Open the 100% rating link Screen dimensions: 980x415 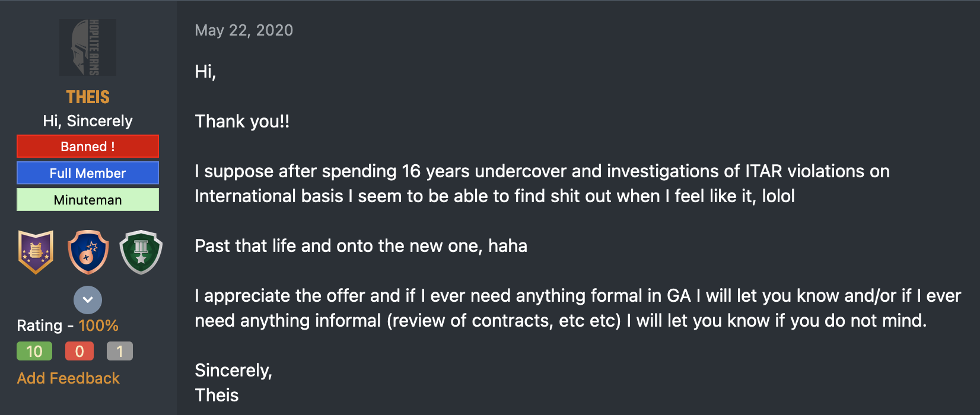(98, 325)
